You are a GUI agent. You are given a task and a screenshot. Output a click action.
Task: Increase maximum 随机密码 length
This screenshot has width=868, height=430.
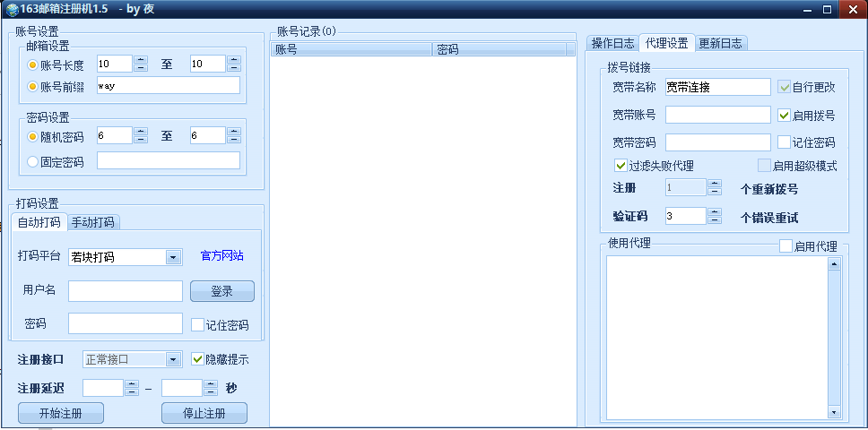point(234,132)
